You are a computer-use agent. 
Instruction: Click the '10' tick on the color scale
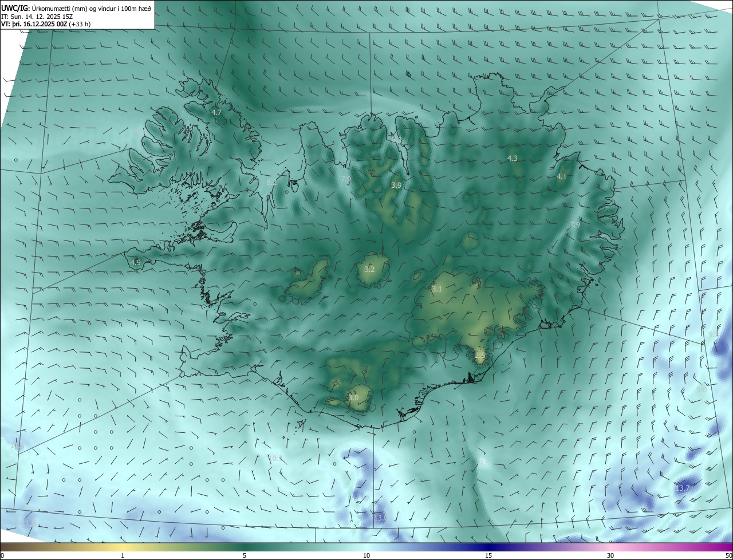click(x=366, y=555)
